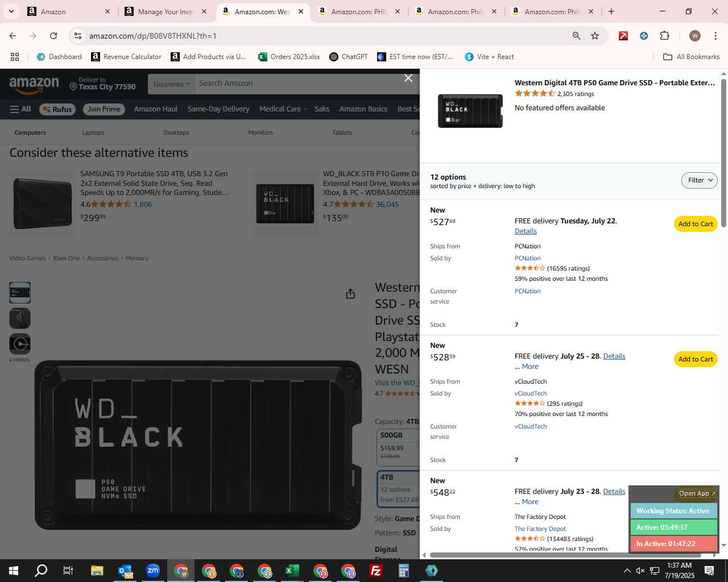Open the Same-Day Delivery nav link

click(218, 109)
